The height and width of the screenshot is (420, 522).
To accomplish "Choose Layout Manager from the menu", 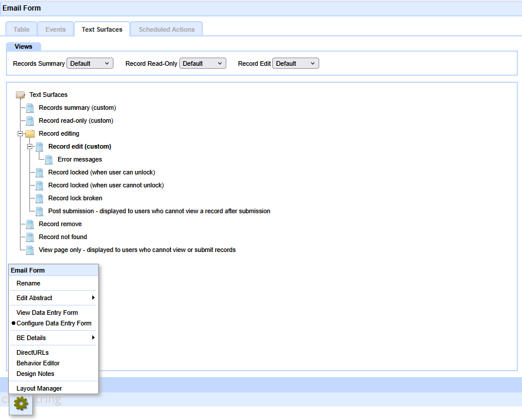I will [39, 388].
